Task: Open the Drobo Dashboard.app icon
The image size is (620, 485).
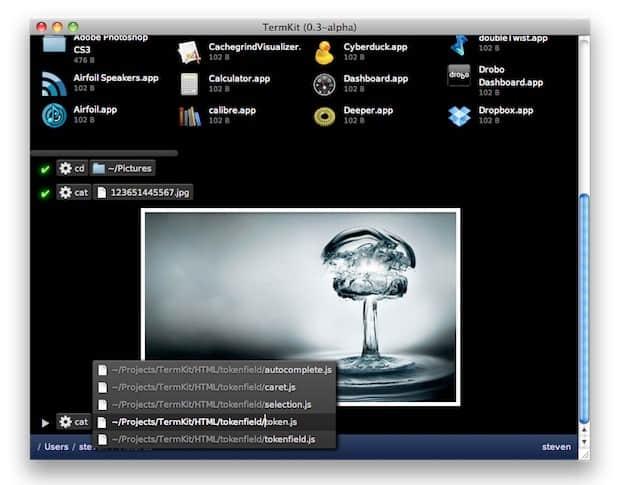Action: click(459, 77)
